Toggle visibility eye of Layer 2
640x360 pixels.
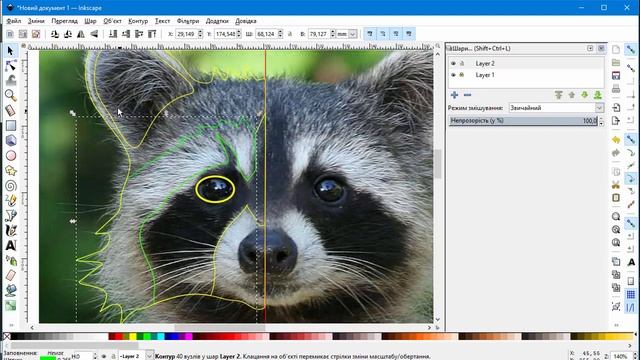453,63
